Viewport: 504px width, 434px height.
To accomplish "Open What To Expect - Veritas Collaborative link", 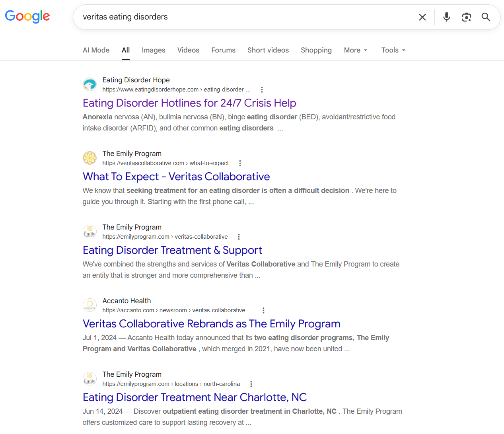I will click(176, 177).
